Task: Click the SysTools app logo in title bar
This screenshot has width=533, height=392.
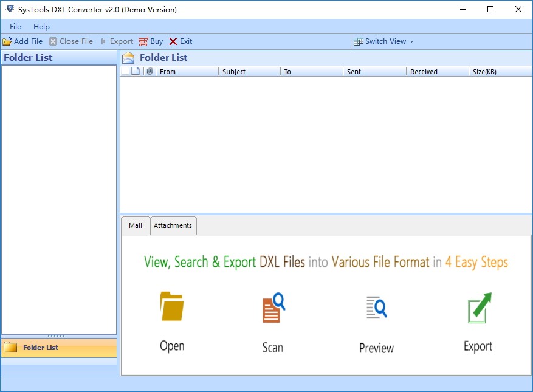Action: point(10,9)
